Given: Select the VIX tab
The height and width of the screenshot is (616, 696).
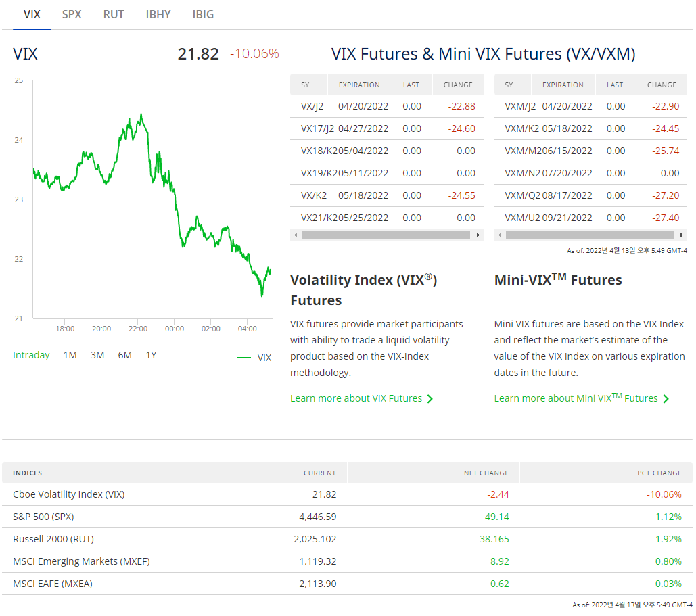Looking at the screenshot, I should [x=32, y=15].
